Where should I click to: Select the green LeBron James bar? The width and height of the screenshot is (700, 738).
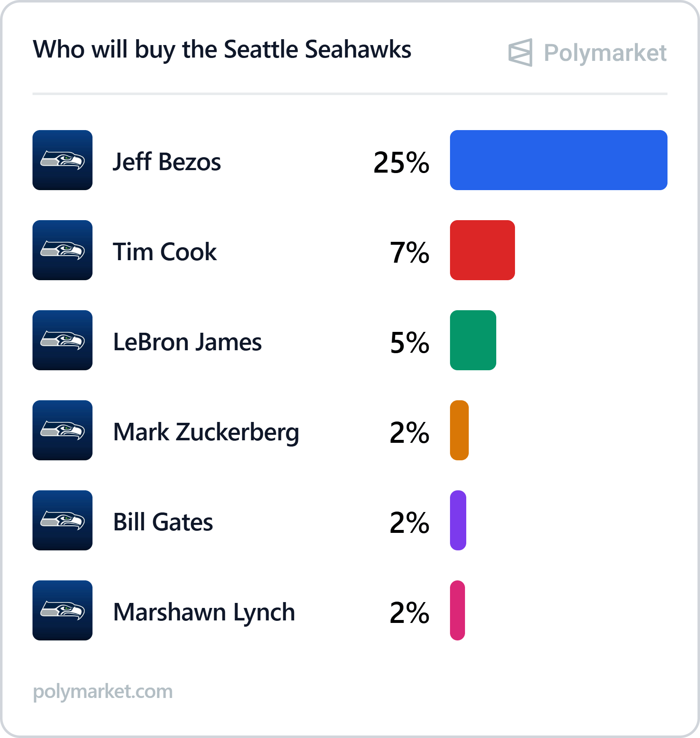coord(473,340)
